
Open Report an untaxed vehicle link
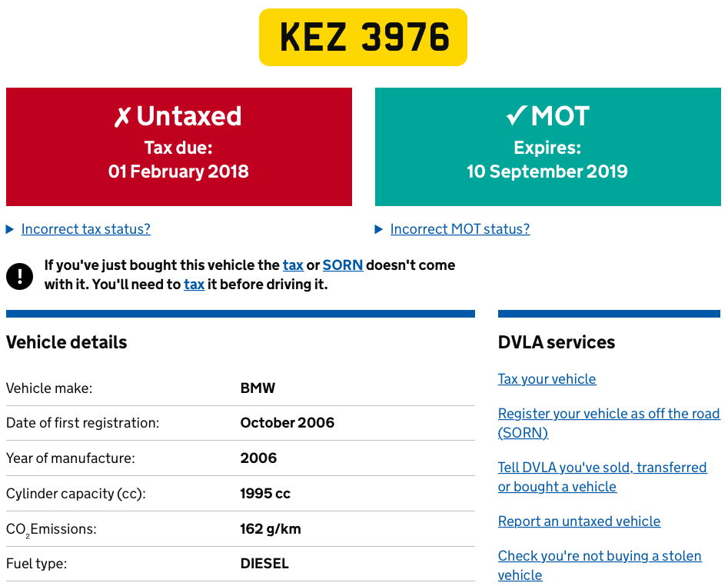(x=579, y=521)
